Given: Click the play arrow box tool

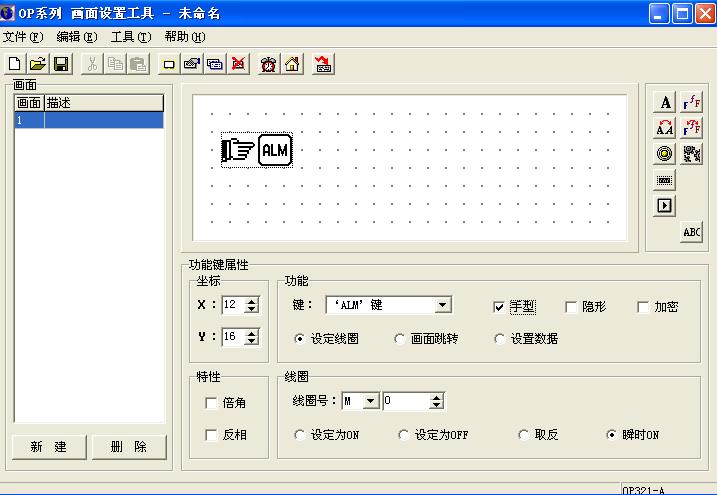Looking at the screenshot, I should point(665,205).
